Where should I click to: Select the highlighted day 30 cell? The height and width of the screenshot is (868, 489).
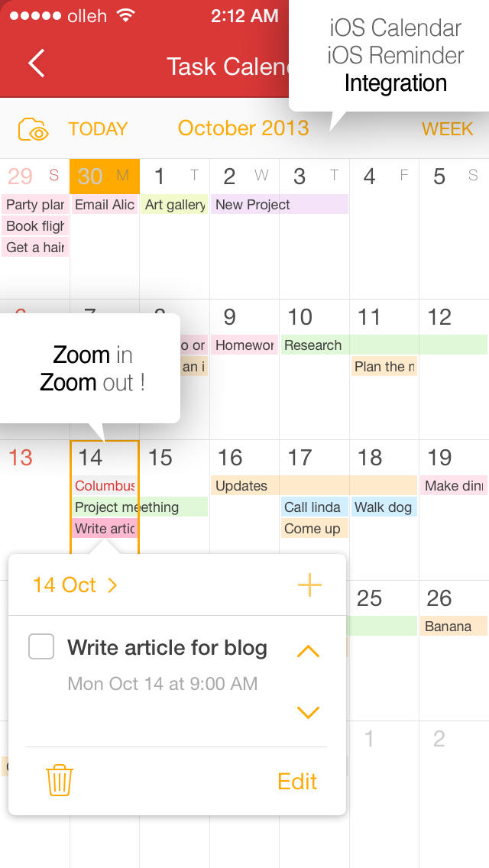point(105,177)
